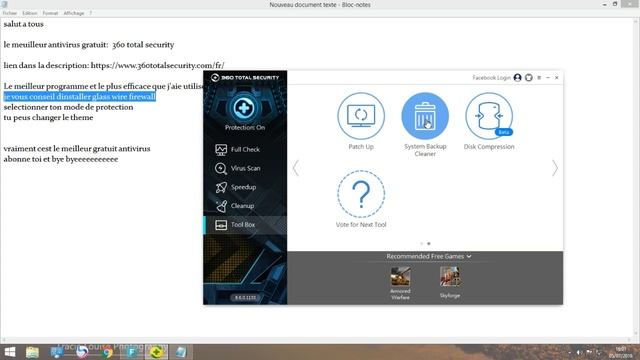
Task: Open the Windows Start button
Action: [9, 352]
